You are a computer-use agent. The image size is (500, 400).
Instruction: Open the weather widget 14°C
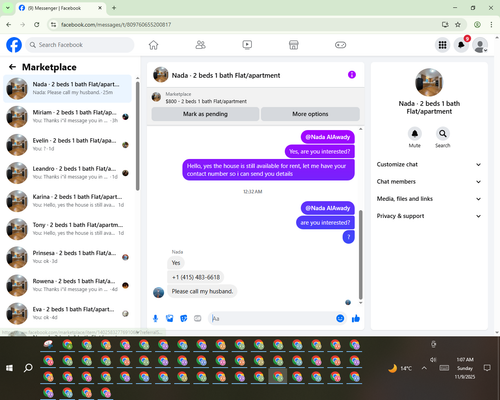[x=400, y=368]
